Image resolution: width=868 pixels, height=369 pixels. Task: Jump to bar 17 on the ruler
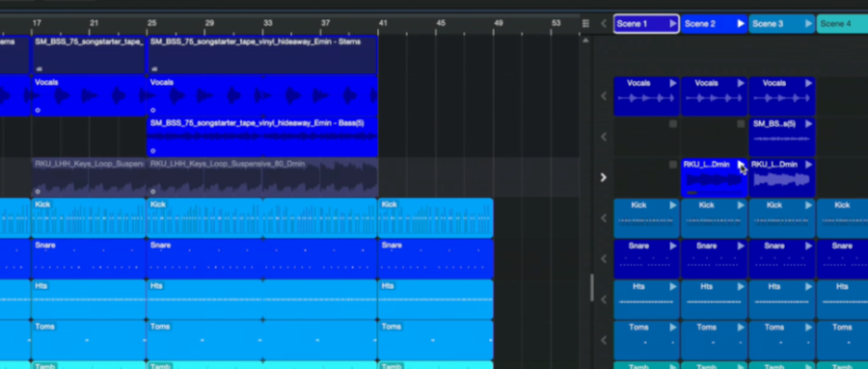click(x=37, y=23)
